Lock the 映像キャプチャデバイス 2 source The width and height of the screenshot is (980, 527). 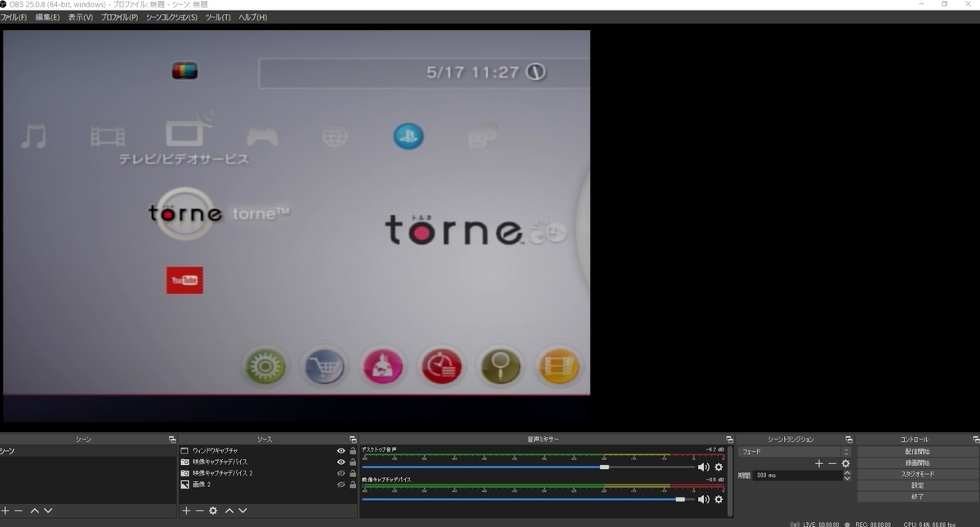click(353, 473)
